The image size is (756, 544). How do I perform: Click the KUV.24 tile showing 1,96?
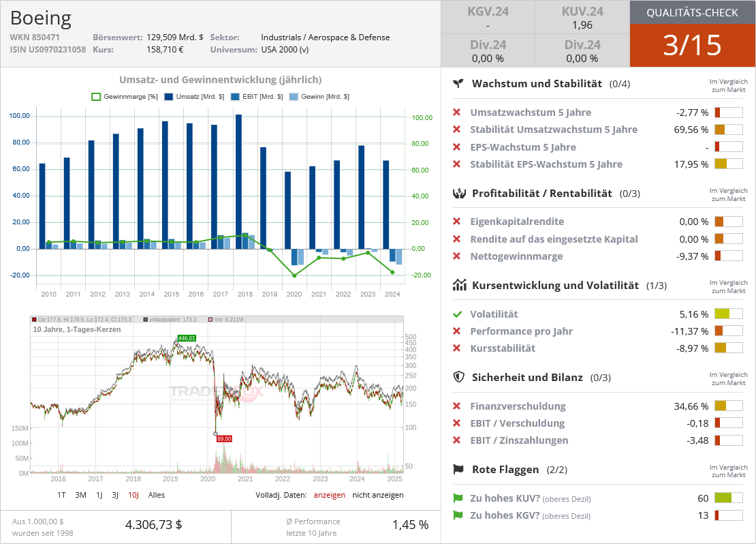[x=582, y=17]
